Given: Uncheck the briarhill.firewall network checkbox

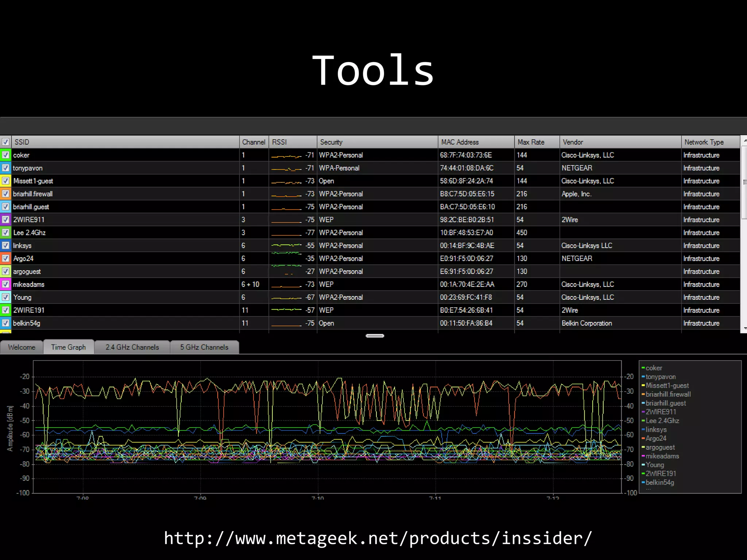Looking at the screenshot, I should pyautogui.click(x=5, y=194).
